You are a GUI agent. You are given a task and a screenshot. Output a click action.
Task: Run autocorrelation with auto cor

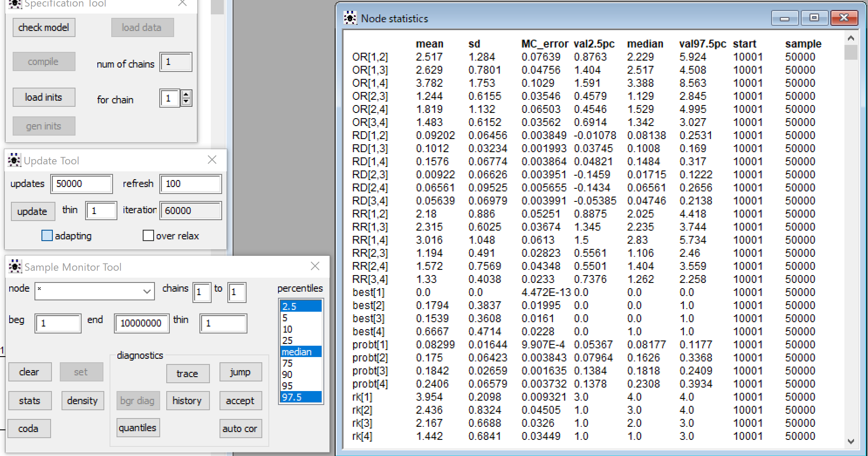pyautogui.click(x=240, y=429)
